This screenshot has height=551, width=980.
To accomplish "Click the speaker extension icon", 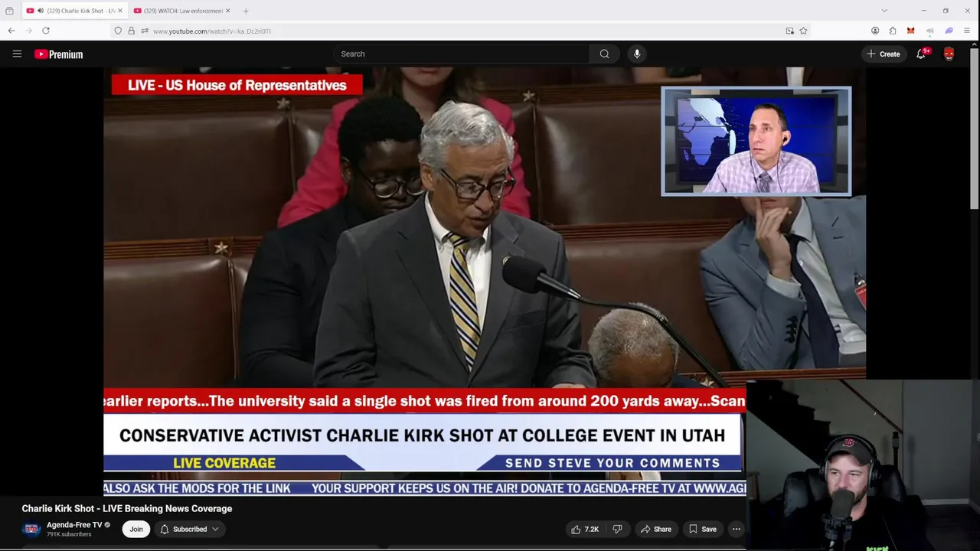I will point(929,31).
